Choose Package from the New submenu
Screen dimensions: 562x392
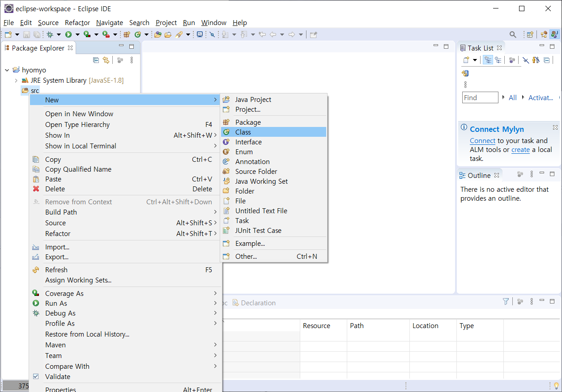273,122
